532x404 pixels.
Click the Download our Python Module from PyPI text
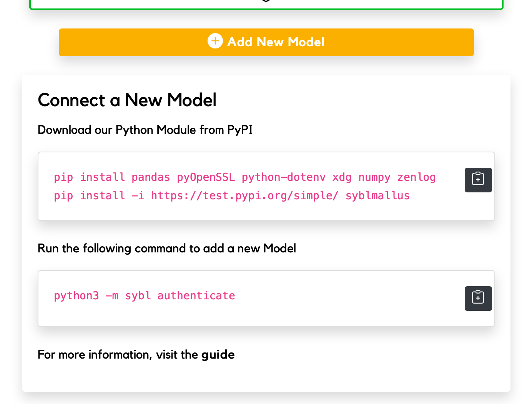coord(145,130)
